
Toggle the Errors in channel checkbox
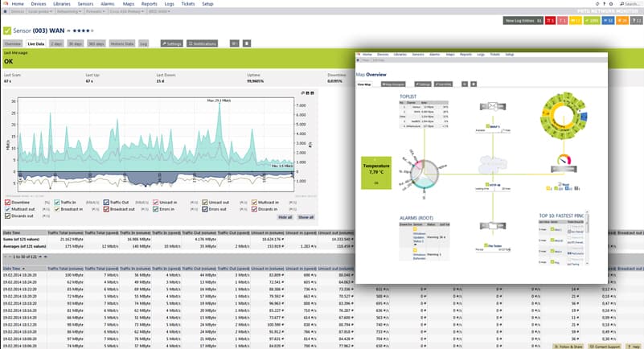click(156, 209)
